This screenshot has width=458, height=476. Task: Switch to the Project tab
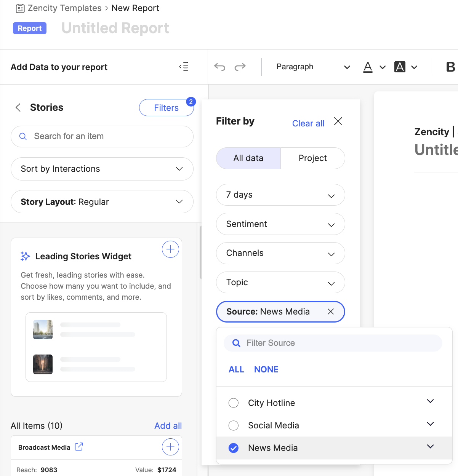coord(312,158)
